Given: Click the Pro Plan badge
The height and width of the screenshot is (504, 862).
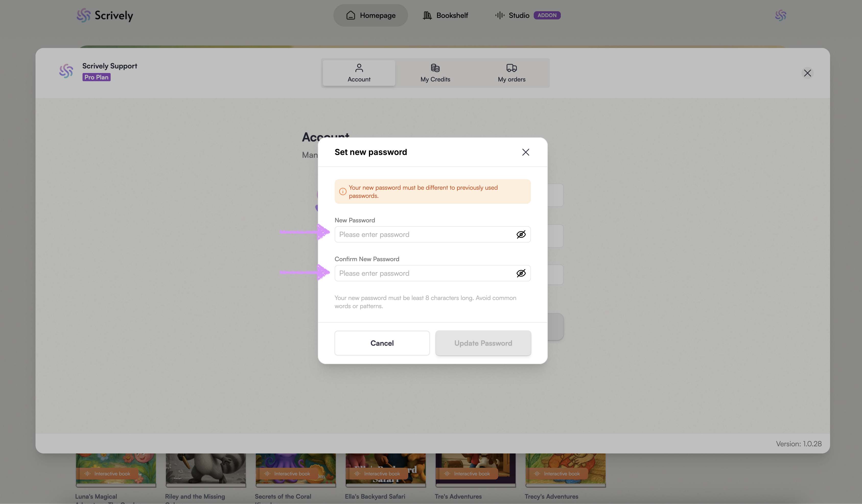Looking at the screenshot, I should (97, 77).
